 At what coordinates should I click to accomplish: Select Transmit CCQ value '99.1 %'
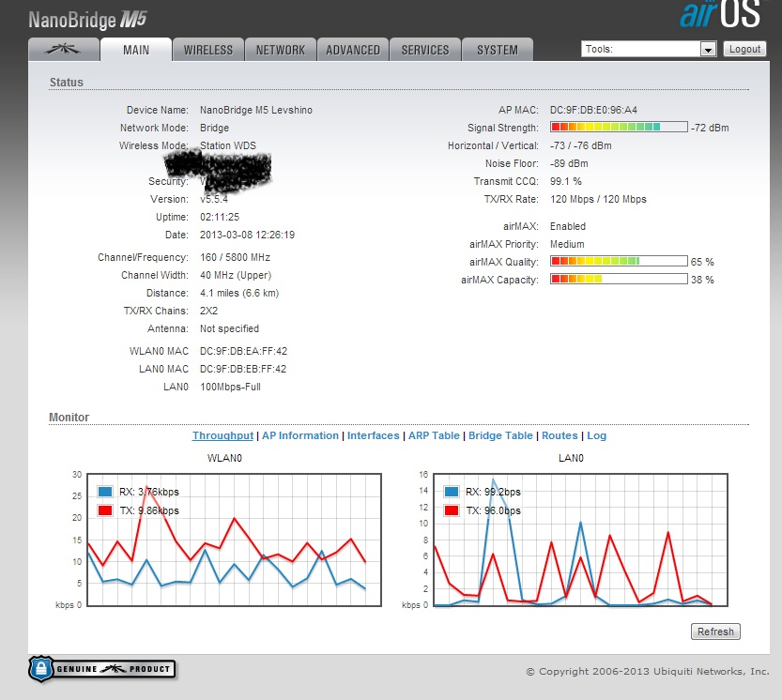click(x=565, y=181)
